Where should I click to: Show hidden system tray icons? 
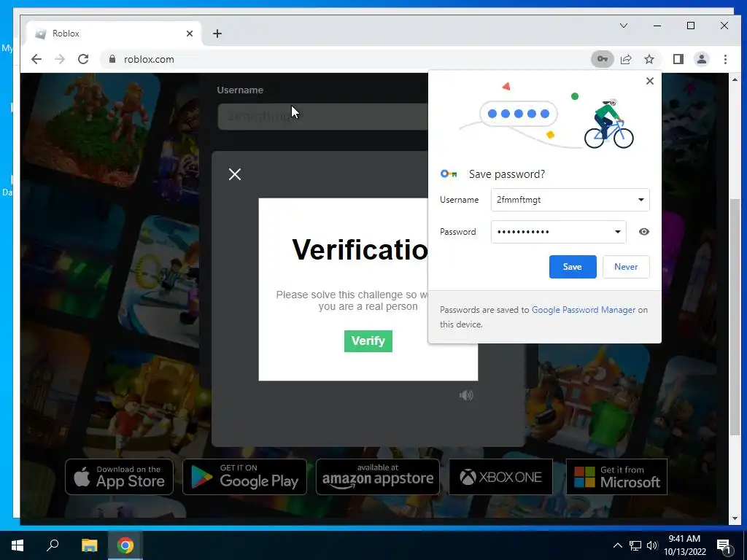[x=617, y=545]
